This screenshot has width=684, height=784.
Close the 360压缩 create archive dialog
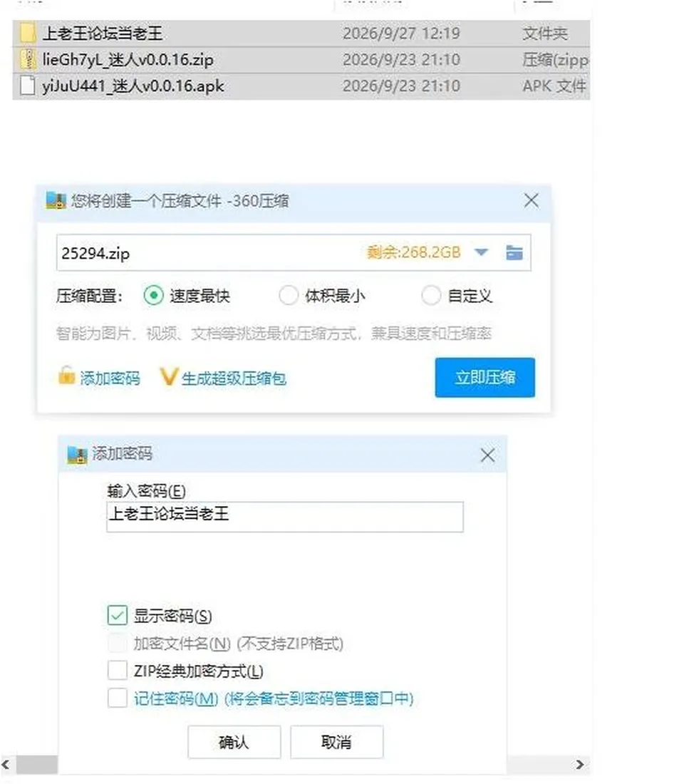click(x=531, y=201)
